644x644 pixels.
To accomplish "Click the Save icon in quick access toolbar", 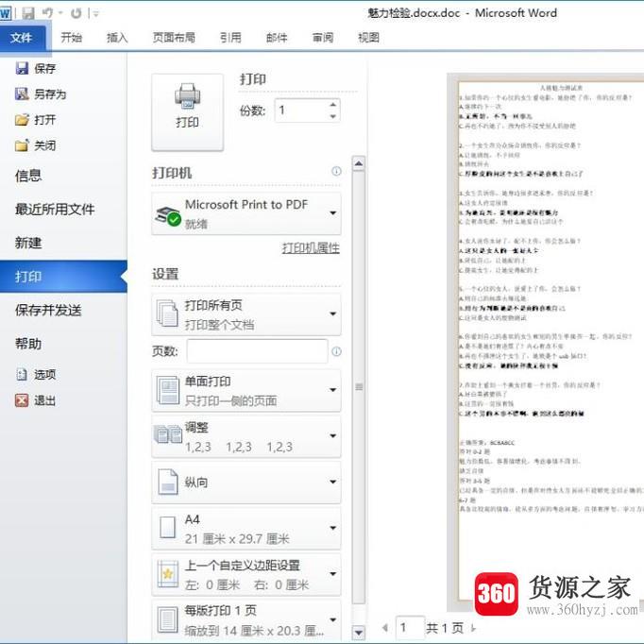I will point(28,13).
